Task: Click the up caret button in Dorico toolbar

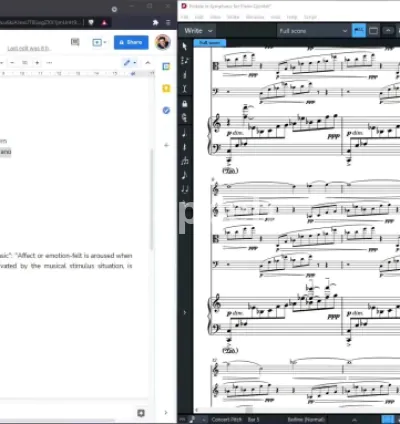Action: click(388, 31)
